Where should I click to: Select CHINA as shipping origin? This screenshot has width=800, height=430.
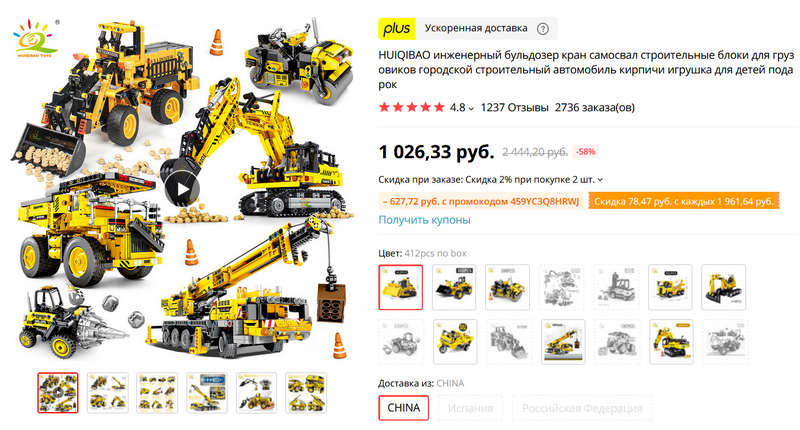(404, 408)
